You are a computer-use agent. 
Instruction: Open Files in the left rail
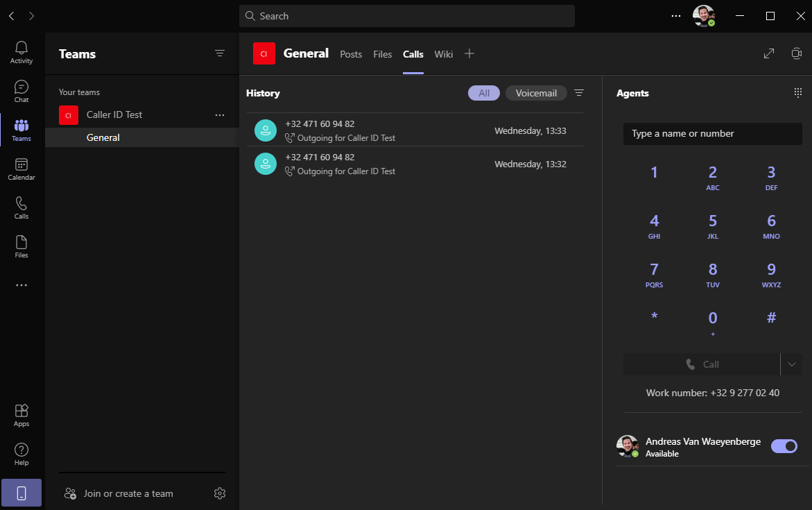[x=21, y=247]
